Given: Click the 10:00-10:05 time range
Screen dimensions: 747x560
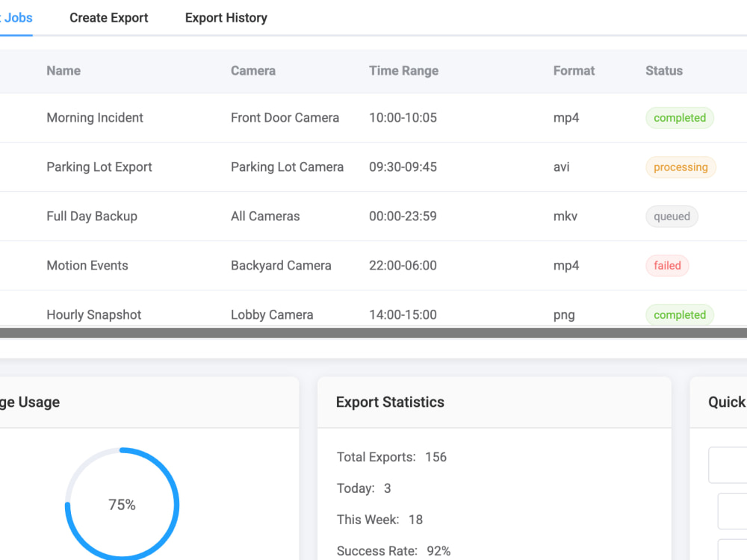Looking at the screenshot, I should [x=403, y=118].
